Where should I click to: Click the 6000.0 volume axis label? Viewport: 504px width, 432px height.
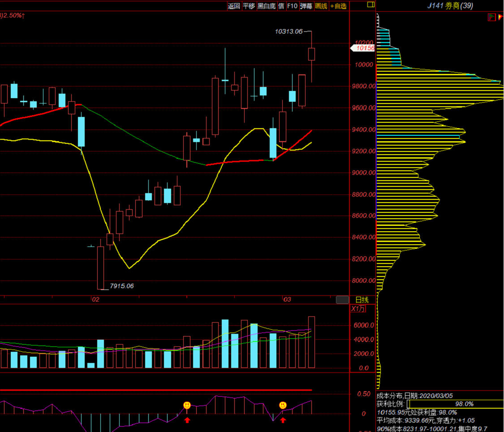pos(363,325)
